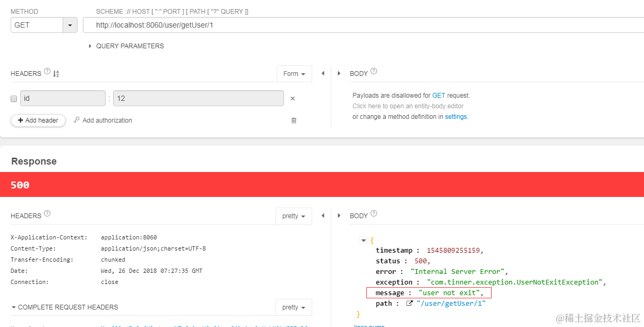Sort headers alphabetically with A-Z icon
This screenshot has width=644, height=327.
point(56,73)
